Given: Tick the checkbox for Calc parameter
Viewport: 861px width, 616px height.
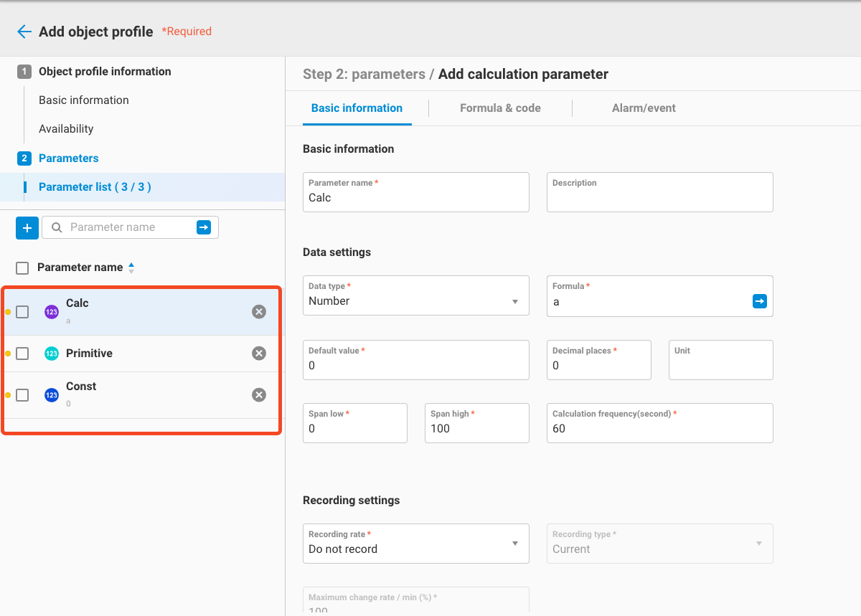Looking at the screenshot, I should click(x=22, y=312).
